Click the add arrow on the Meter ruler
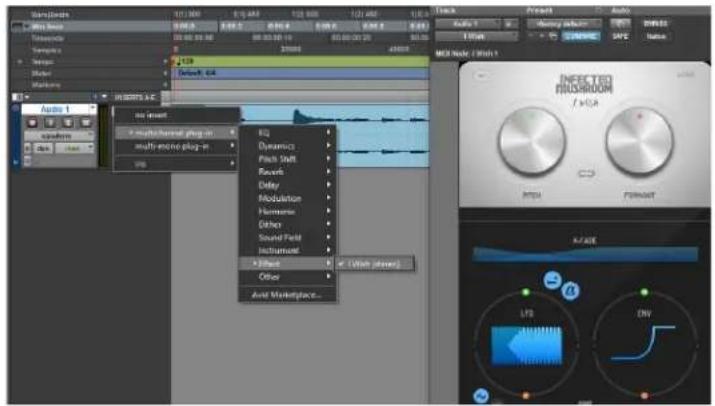The width and height of the screenshot is (715, 406). (x=166, y=73)
